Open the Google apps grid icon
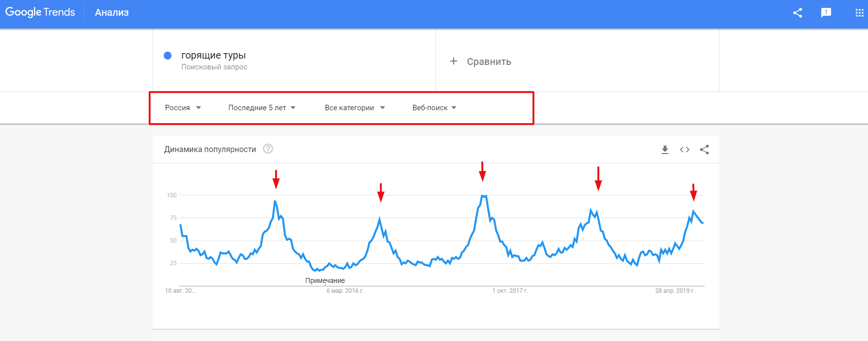Viewport: 868px width, 341px height. pyautogui.click(x=859, y=13)
